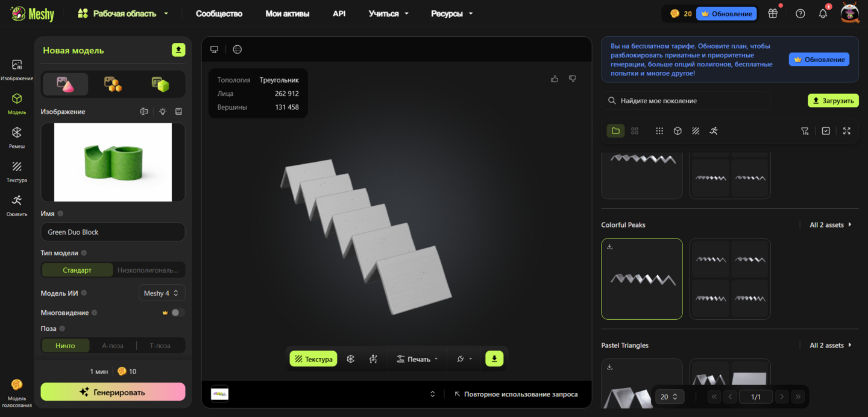Click Повторное использование запроса
The width and height of the screenshot is (868, 417).
(x=516, y=394)
